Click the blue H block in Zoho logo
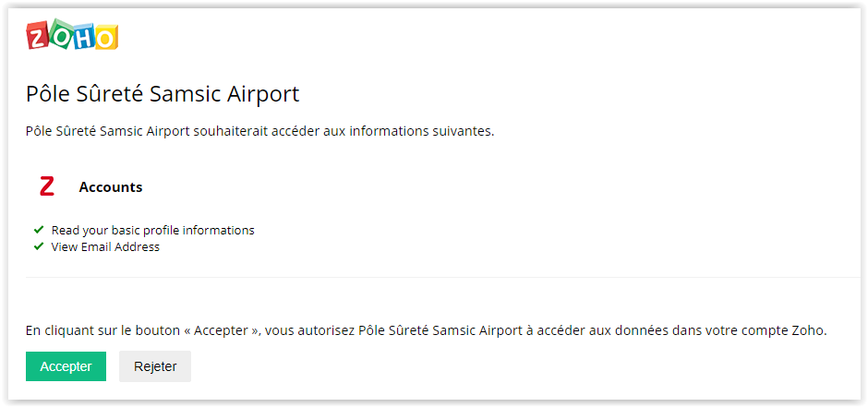 point(84,37)
